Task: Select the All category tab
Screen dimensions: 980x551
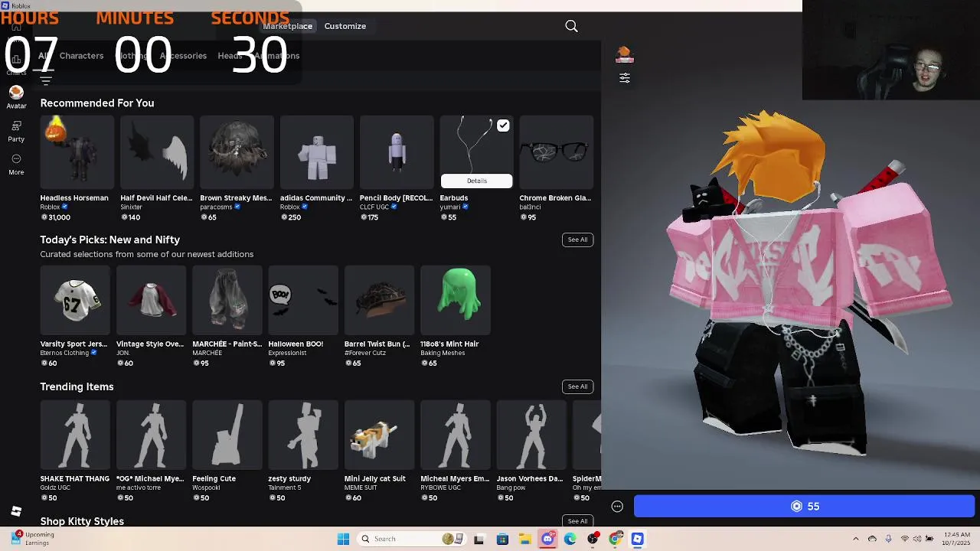Action: click(44, 56)
